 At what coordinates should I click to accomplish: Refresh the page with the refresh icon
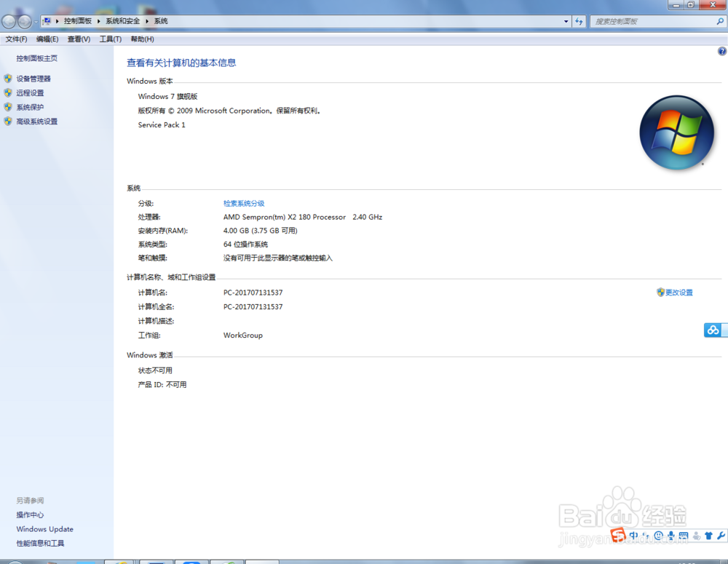pyautogui.click(x=579, y=21)
